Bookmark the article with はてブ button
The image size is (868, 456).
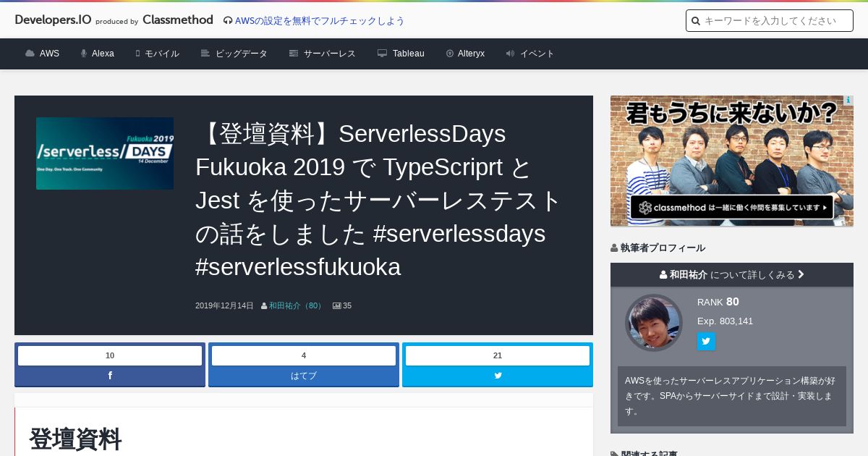click(304, 376)
